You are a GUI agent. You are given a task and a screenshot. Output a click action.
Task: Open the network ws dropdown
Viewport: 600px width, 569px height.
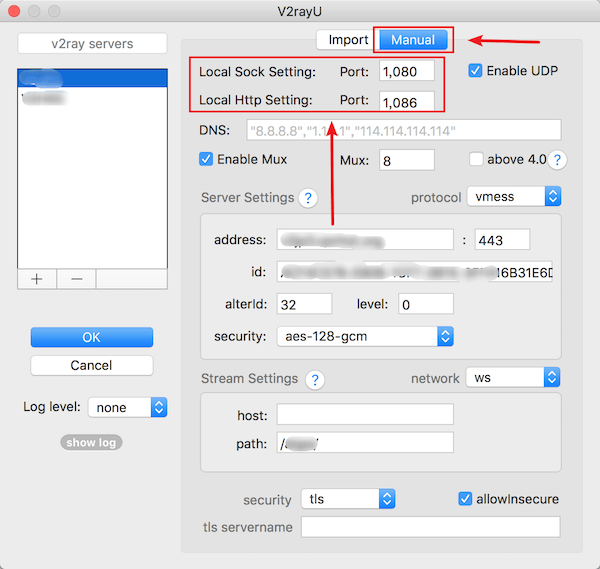513,378
